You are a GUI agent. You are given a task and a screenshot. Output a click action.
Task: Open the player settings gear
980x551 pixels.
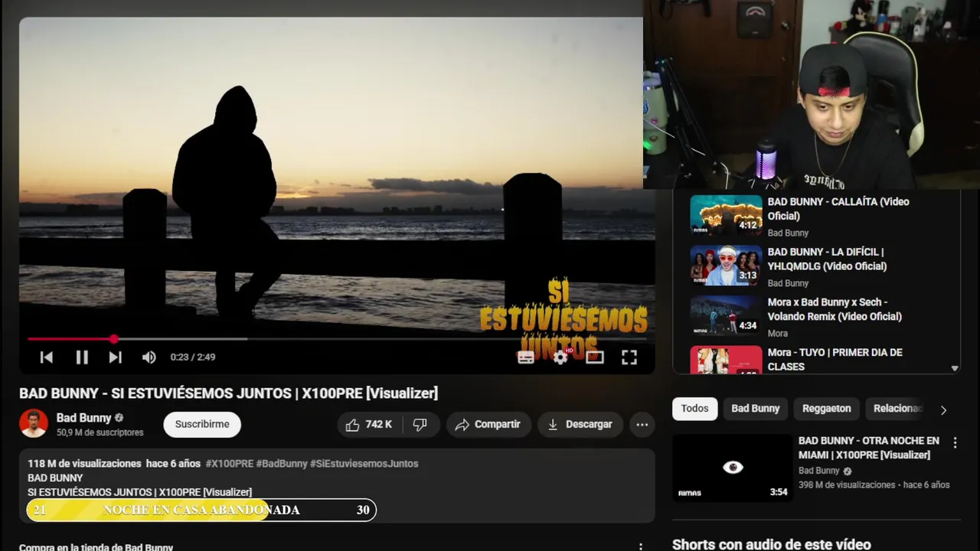[560, 357]
